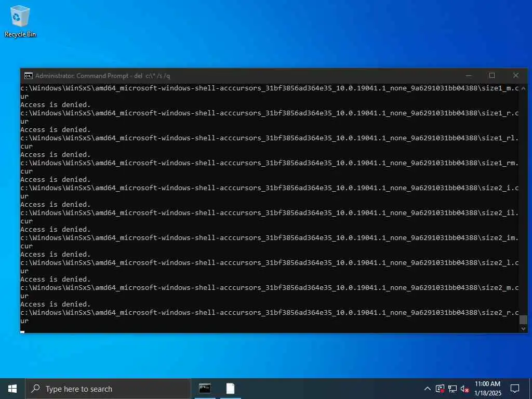The image size is (532, 399).
Task: Click the console vertical scrollbar thumb
Action: 523,320
